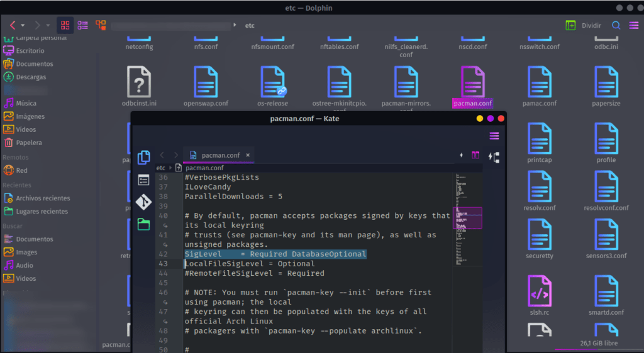Open the Dolphin search icon
644x353 pixels.
[x=616, y=25]
